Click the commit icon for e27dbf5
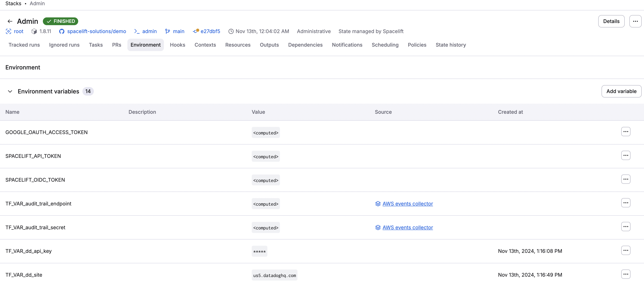 pos(196,31)
